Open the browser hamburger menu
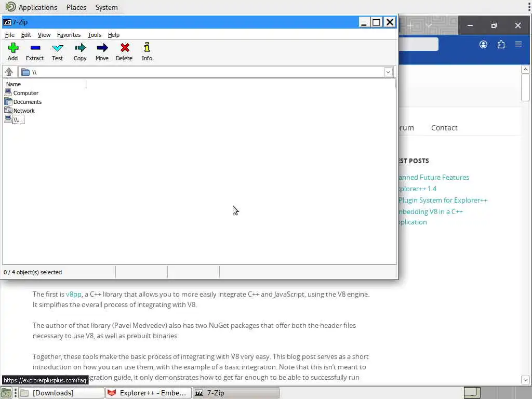Image resolution: width=532 pixels, height=399 pixels. 518,44
